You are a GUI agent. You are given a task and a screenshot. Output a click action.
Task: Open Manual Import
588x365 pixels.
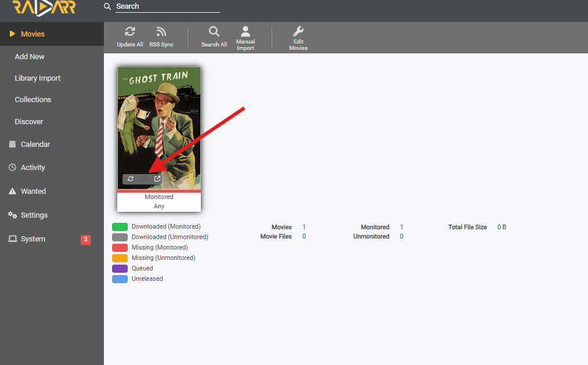click(x=246, y=38)
